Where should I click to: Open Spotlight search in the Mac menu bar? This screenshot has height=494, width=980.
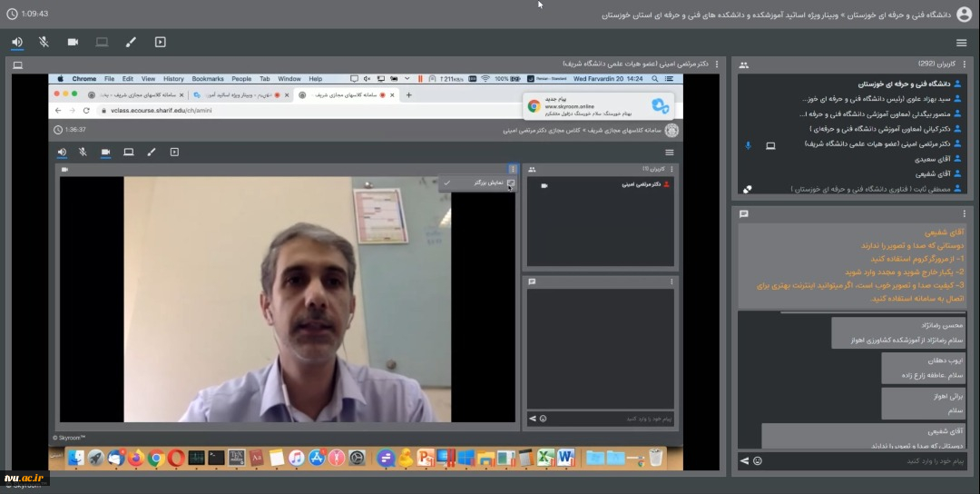[654, 79]
